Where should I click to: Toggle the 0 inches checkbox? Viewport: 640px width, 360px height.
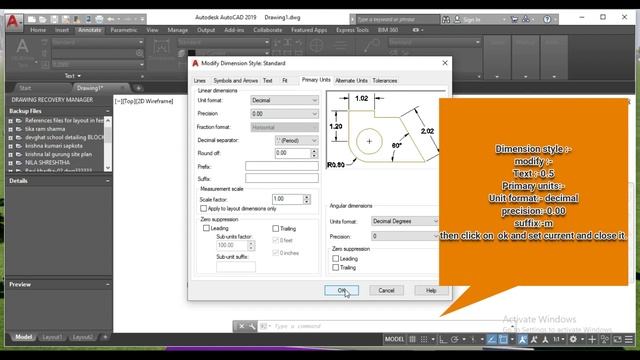tap(276, 253)
